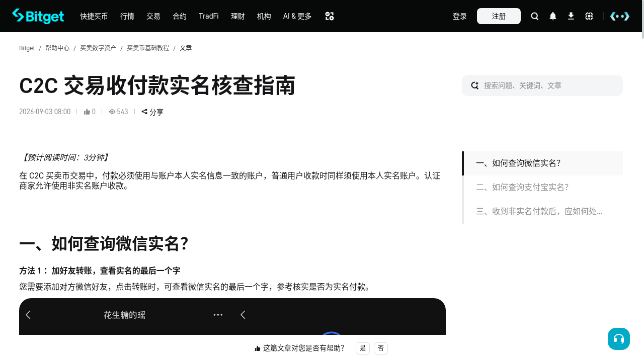Answer 否 to article helpful question
Viewport: 644px width, 362px height.
(381, 348)
